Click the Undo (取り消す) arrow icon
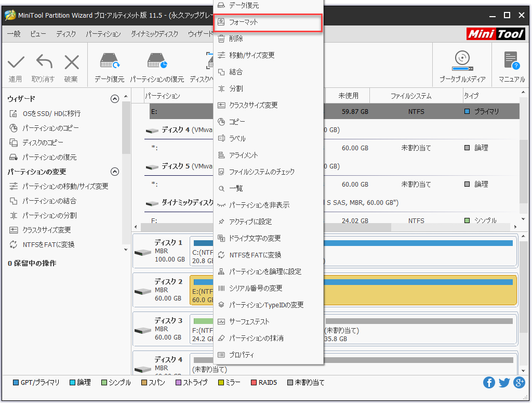Screen dimensions: 532x403 (x=44, y=62)
